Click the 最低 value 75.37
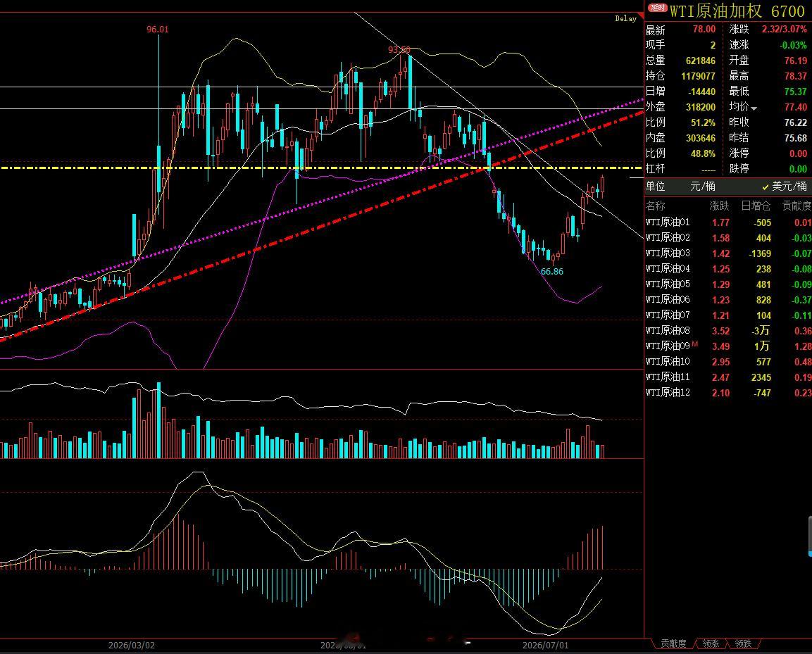The height and width of the screenshot is (654, 812). [x=795, y=92]
